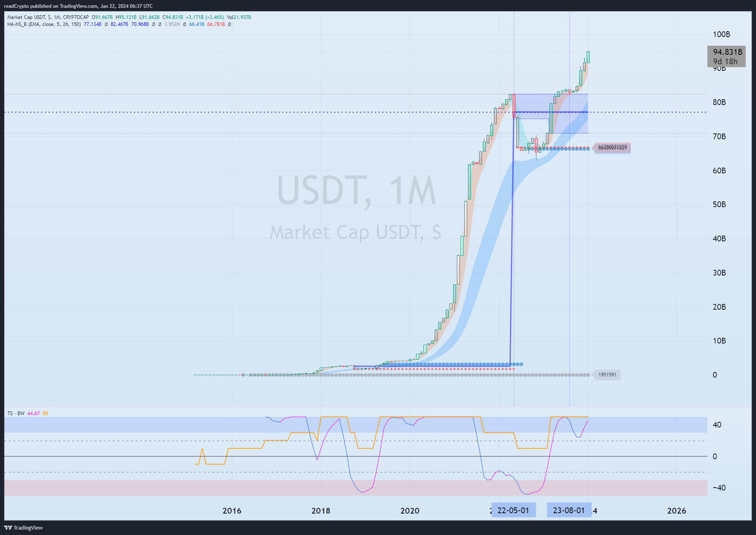Click the orange TS - BW value 50
The image size is (756, 535).
45,414
